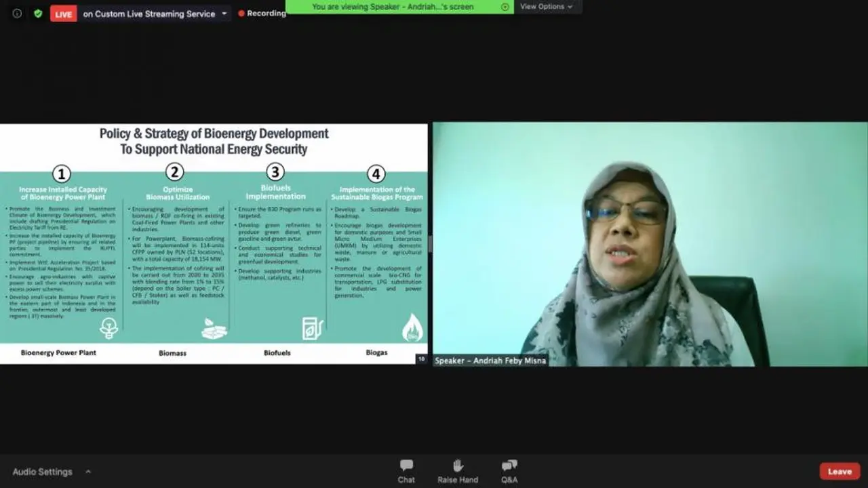
Task: Click the biofuel pump icon on slide
Action: click(x=313, y=328)
